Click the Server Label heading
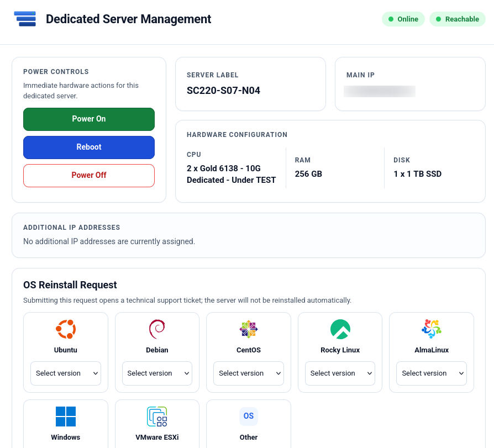The width and height of the screenshot is (494, 448). coord(212,75)
